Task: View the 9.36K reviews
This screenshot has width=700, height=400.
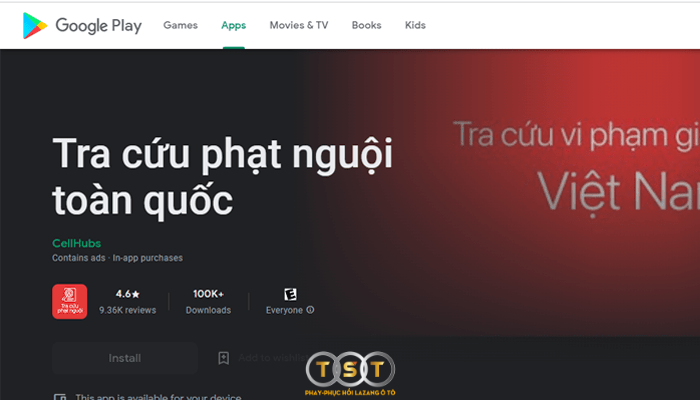Action: [127, 310]
